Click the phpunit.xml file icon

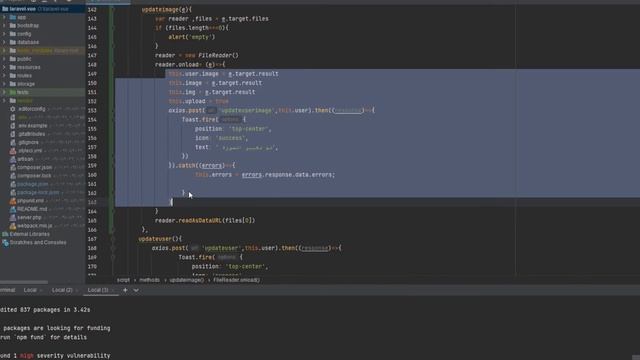point(13,201)
